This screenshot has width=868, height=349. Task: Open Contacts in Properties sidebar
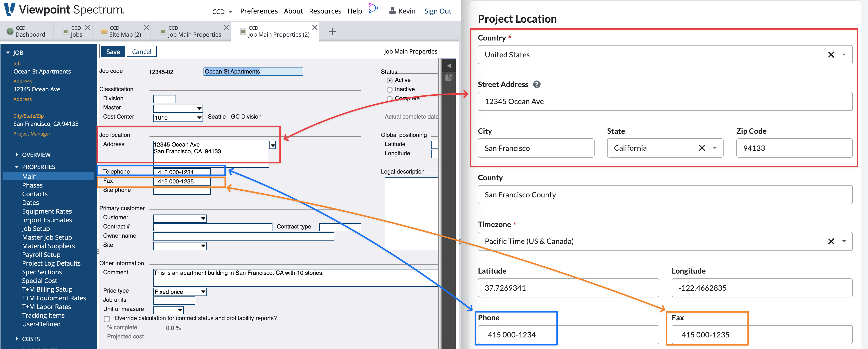point(35,194)
